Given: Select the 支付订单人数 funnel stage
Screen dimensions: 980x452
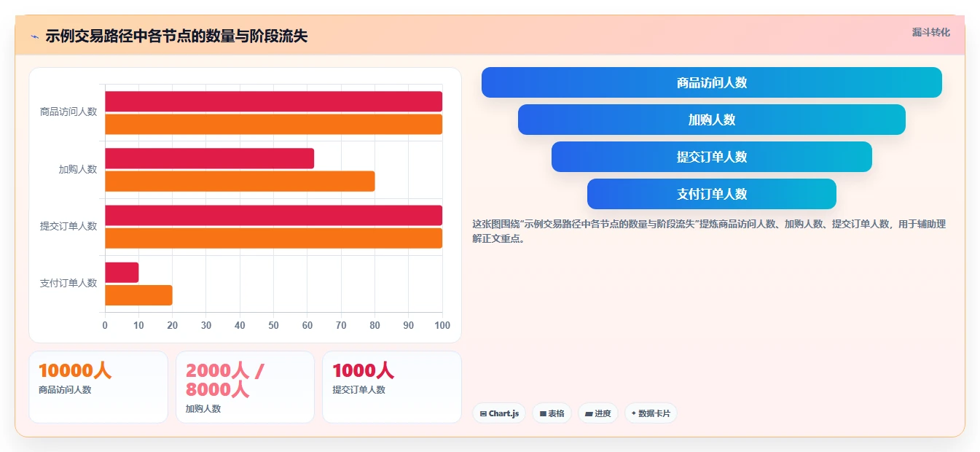Looking at the screenshot, I should 711,194.
